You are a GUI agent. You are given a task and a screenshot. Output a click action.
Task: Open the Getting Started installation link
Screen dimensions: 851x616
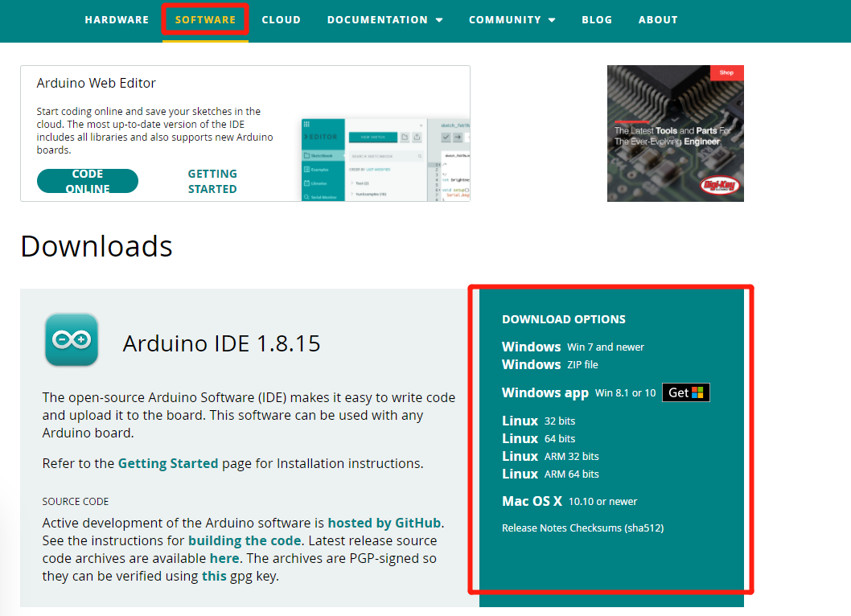tap(167, 463)
